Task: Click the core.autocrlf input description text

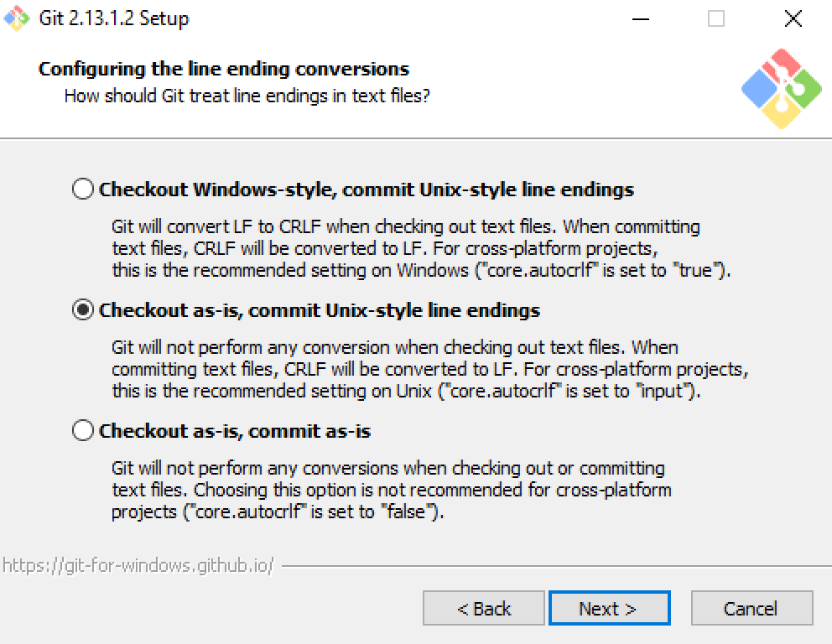Action: click(x=403, y=370)
